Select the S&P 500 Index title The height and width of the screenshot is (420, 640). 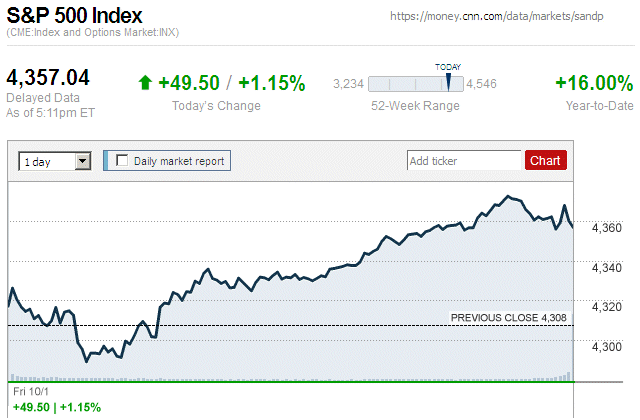(74, 16)
